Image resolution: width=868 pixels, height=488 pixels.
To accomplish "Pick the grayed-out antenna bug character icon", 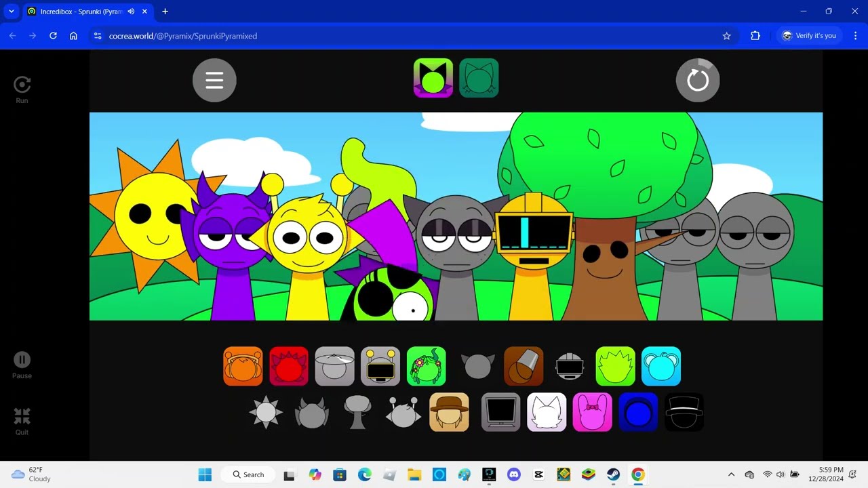I will click(x=403, y=412).
